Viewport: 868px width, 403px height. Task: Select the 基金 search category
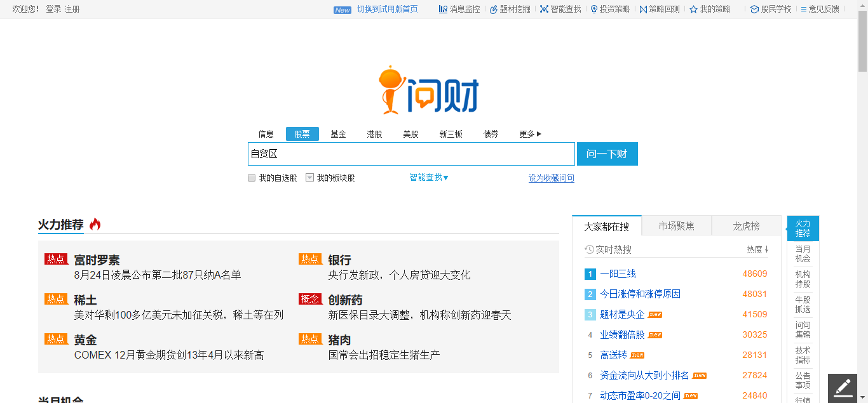point(338,134)
